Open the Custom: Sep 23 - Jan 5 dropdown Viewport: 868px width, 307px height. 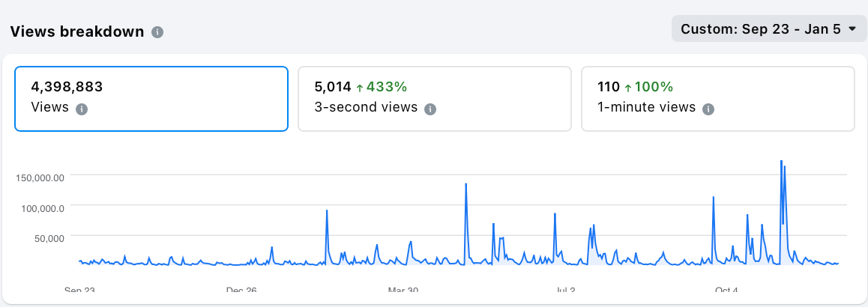[x=768, y=29]
